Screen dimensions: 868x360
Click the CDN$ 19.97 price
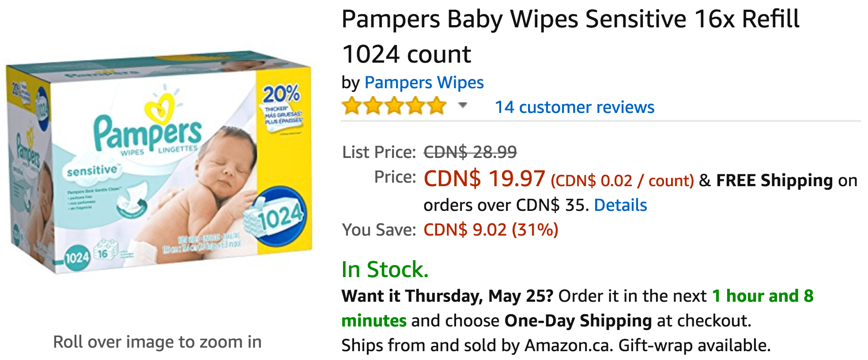tap(484, 179)
